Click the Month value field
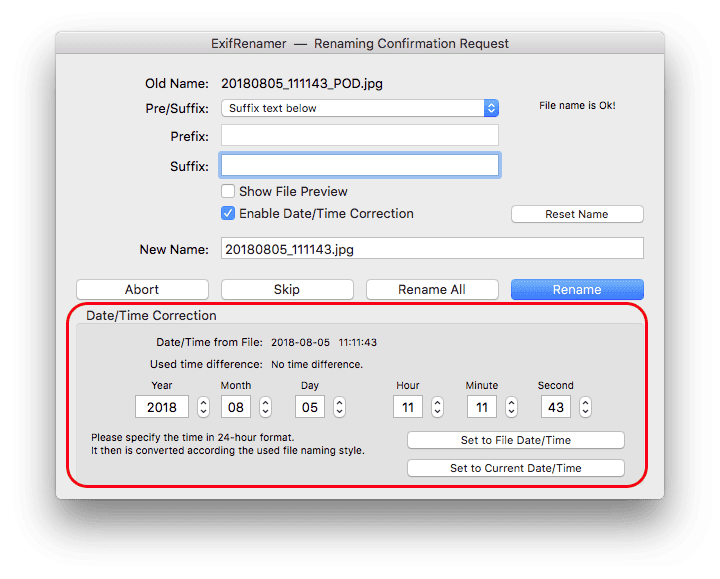The width and height of the screenshot is (720, 579). pos(236,407)
